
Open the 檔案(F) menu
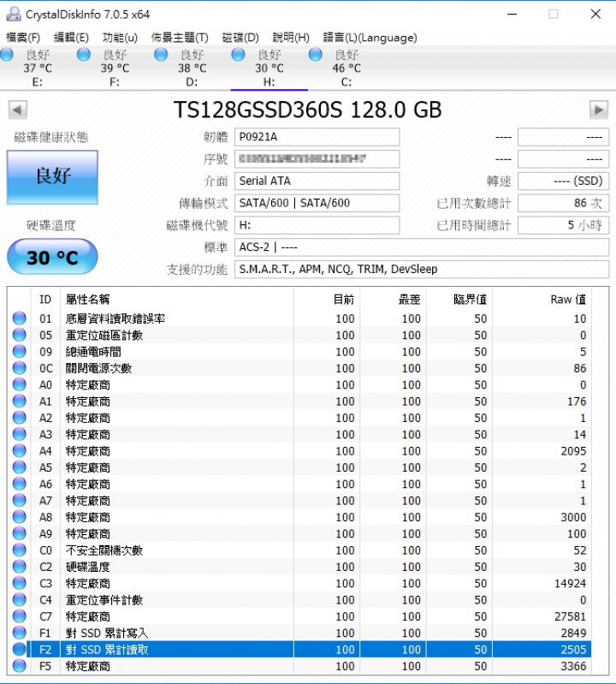(23, 38)
